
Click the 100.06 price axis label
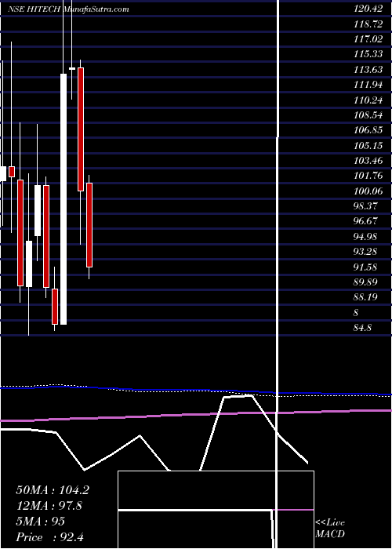368,191
